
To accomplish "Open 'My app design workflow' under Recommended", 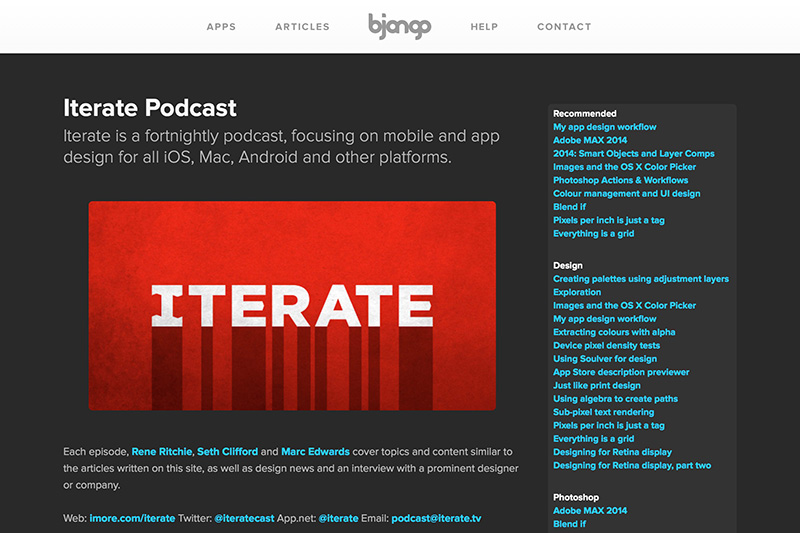I will 605,127.
